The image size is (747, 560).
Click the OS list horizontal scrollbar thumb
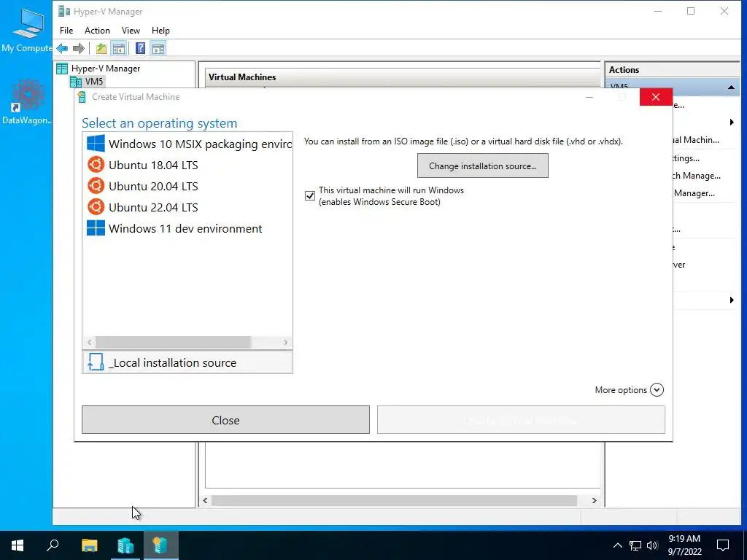point(173,343)
